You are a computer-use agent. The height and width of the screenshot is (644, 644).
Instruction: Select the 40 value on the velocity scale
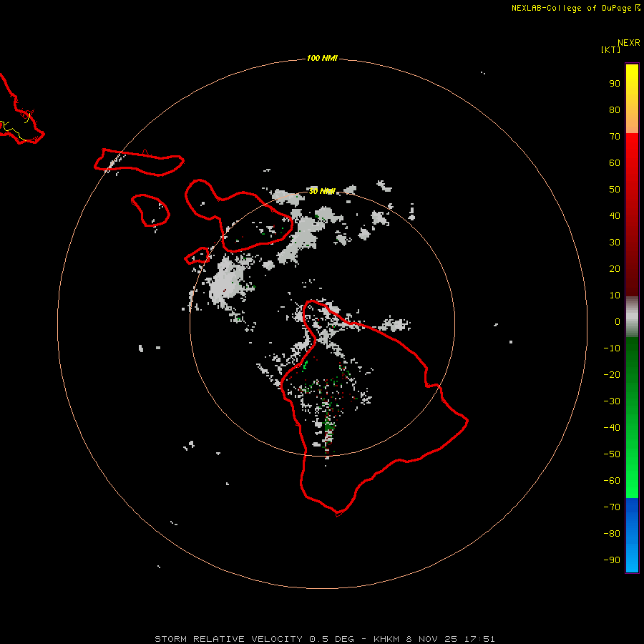coord(615,216)
